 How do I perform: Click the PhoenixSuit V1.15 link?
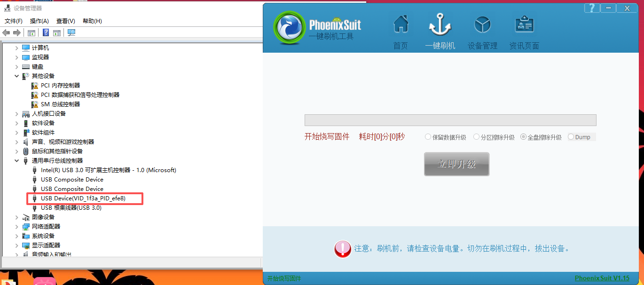(603, 277)
